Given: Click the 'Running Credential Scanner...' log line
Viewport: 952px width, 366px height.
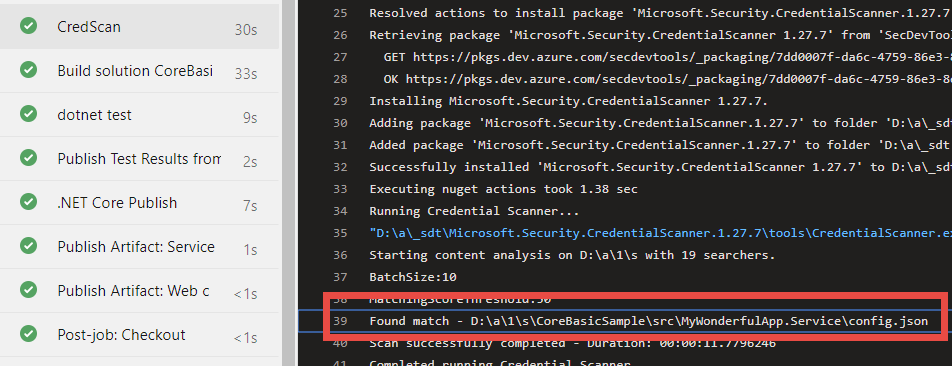Looking at the screenshot, I should (x=474, y=211).
